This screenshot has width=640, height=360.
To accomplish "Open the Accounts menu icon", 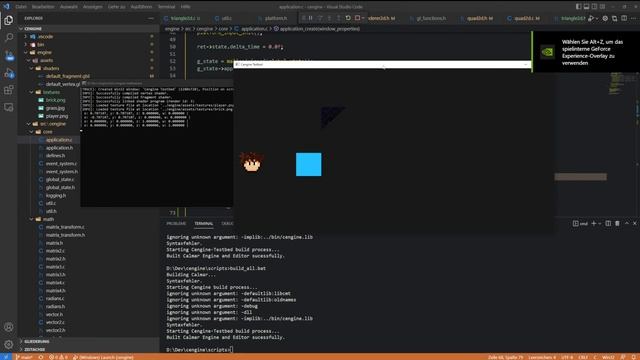I will pyautogui.click(x=9, y=327).
